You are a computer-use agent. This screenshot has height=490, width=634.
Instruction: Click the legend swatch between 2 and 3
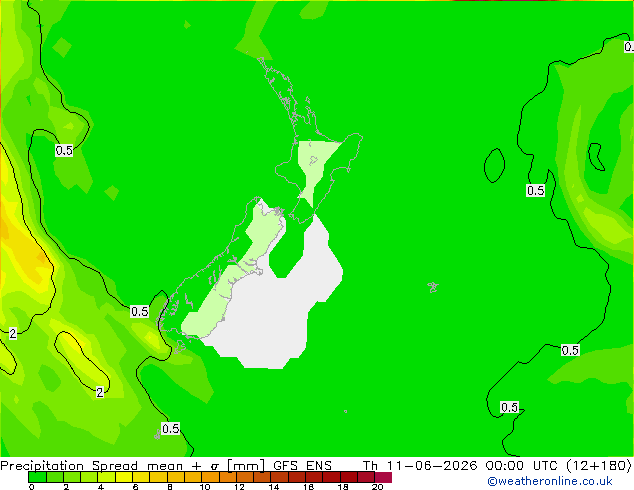(x=72, y=477)
